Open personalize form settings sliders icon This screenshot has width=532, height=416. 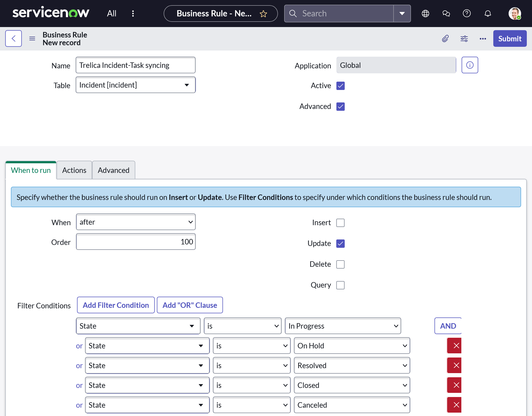tap(464, 38)
